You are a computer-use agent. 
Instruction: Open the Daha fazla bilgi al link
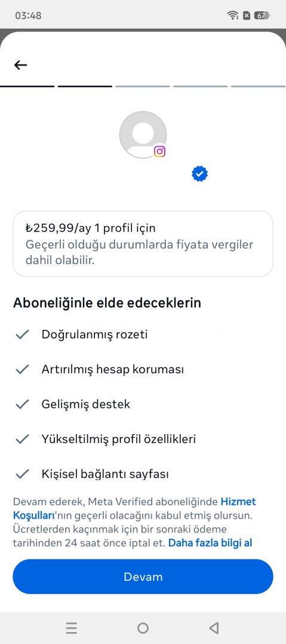click(x=210, y=543)
